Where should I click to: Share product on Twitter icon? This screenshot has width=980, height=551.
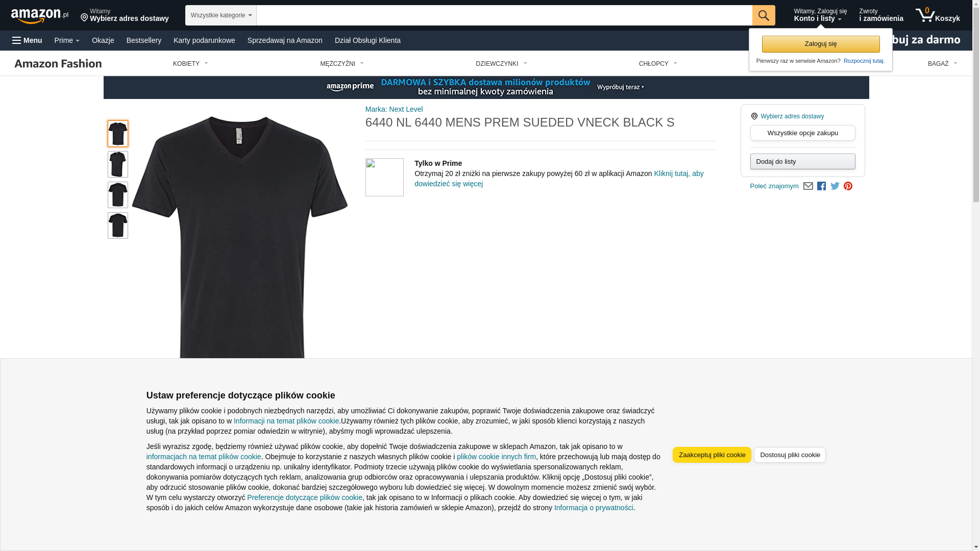coord(835,186)
